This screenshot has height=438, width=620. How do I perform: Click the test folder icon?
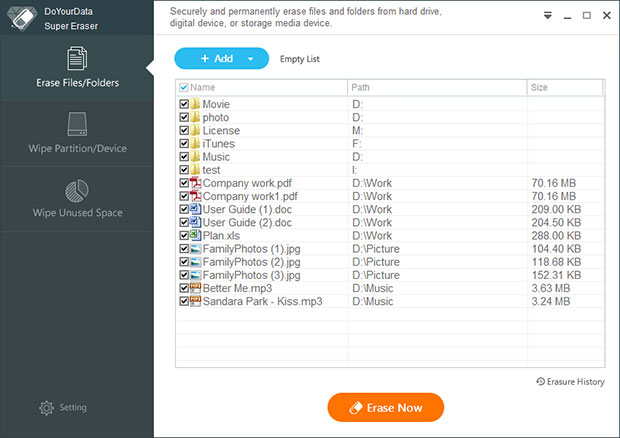(195, 170)
